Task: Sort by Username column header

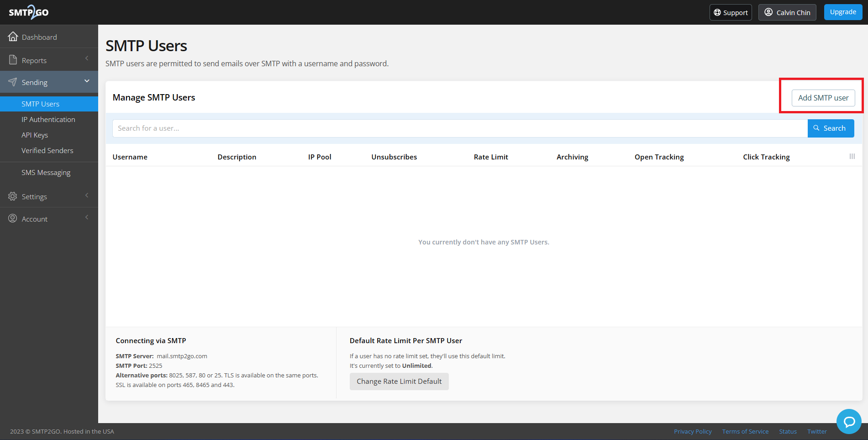Action: pyautogui.click(x=130, y=157)
